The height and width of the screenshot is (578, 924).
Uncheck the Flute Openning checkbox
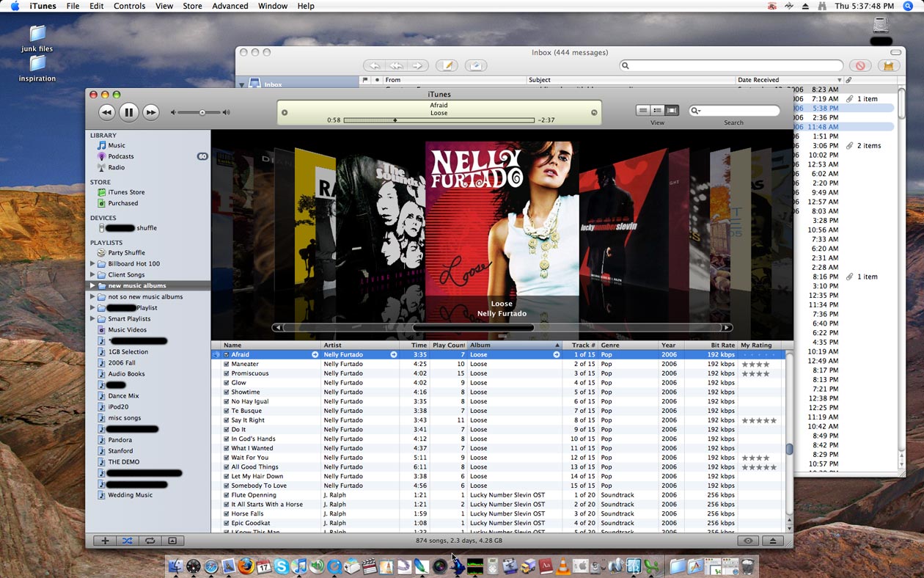226,495
